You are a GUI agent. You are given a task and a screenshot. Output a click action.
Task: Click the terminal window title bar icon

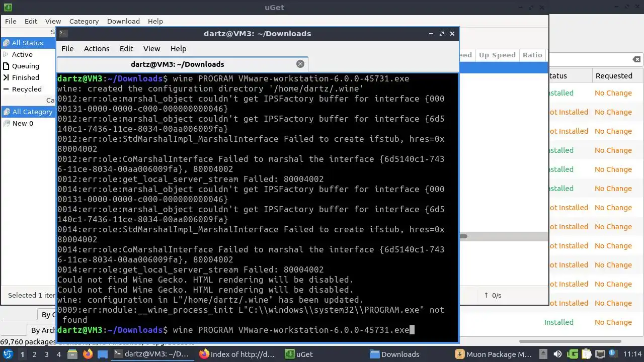pos(63,34)
